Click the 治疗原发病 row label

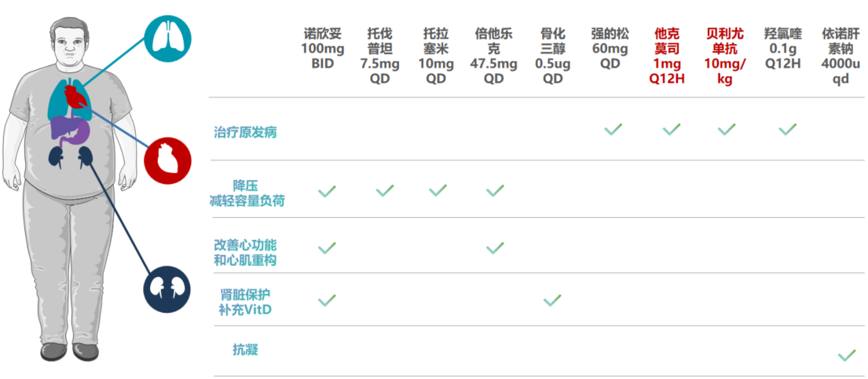245,132
